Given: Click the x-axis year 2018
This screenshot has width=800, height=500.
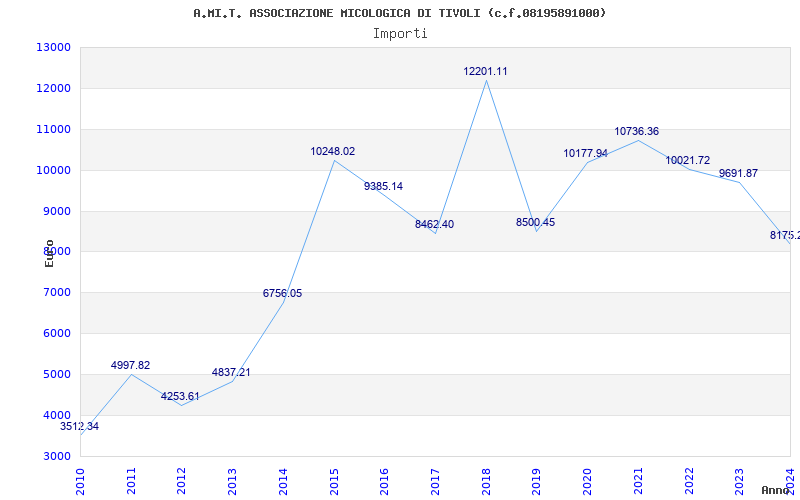Looking at the screenshot, I should click(486, 481).
